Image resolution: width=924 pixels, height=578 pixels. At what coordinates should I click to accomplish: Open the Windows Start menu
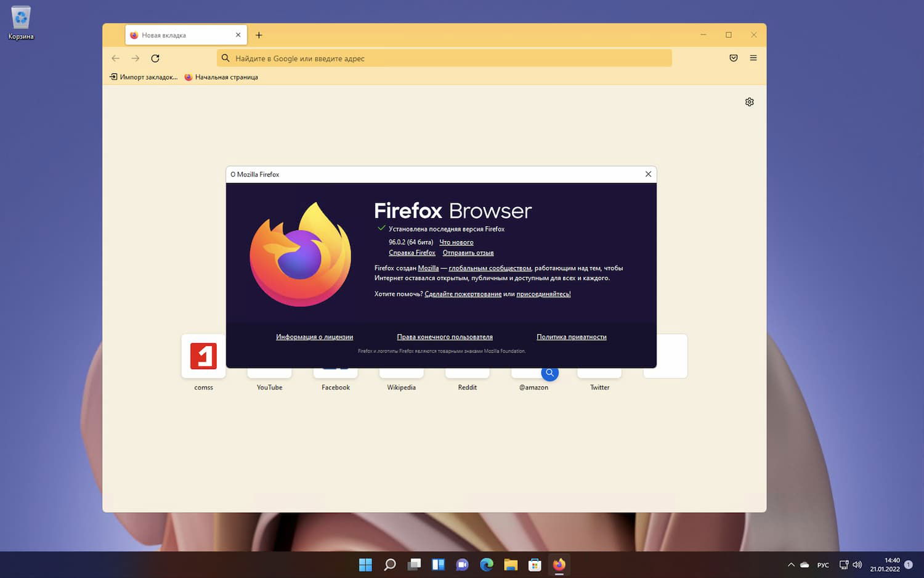(365, 564)
